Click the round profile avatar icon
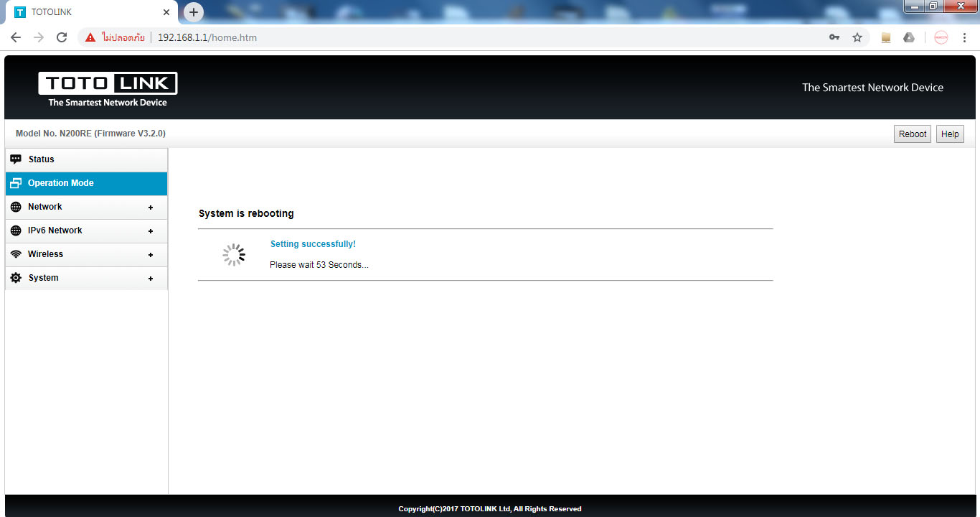The height and width of the screenshot is (517, 980). [x=941, y=37]
